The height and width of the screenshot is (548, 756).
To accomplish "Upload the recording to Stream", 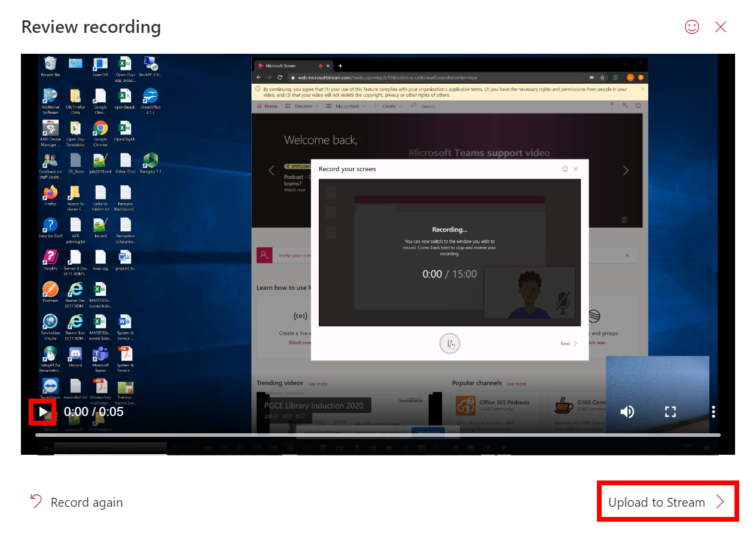I will click(x=667, y=502).
